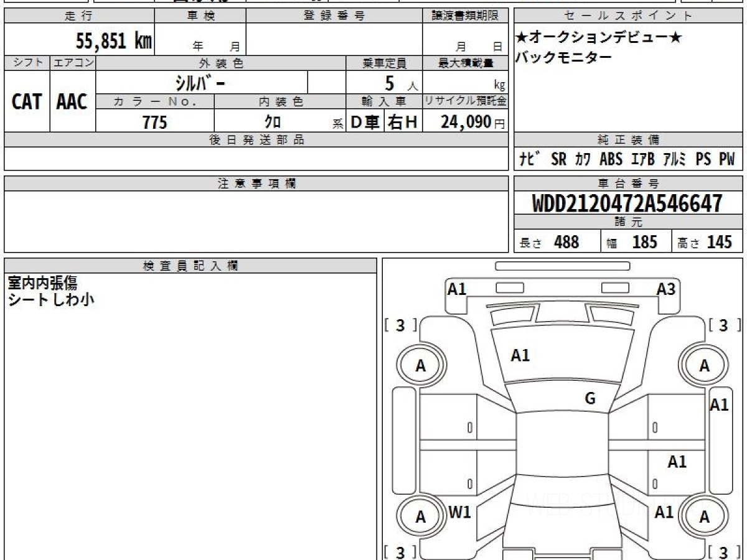
Task: Click the 純正装備 header
Action: tap(628, 140)
